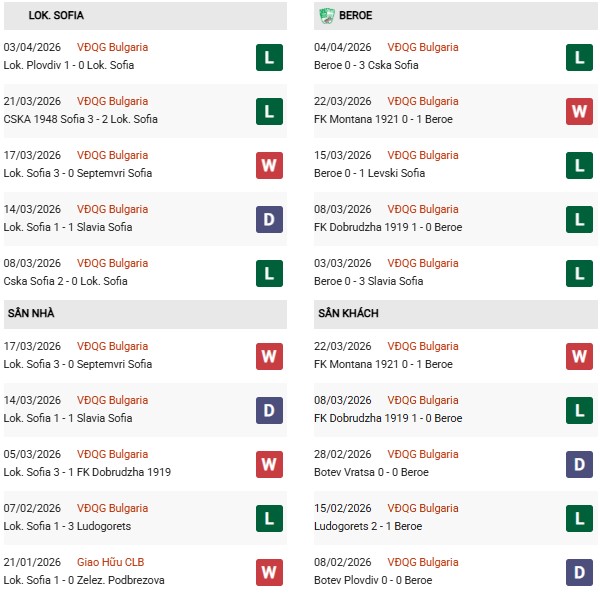Click the L badge for Beroe 0 - 3 Cska Sofia
This screenshot has height=593, width=600.
point(580,57)
